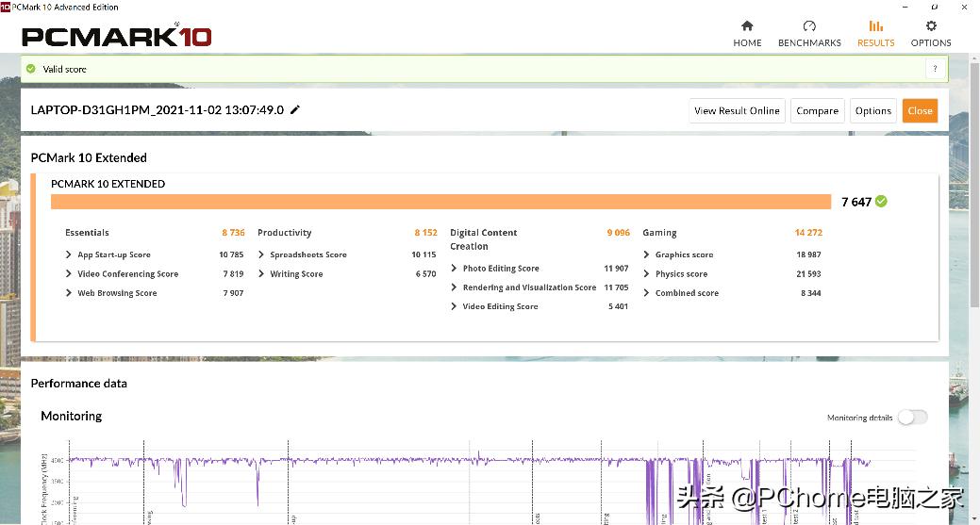
Task: Click the Benchmarks gauge icon
Action: pyautogui.click(x=808, y=26)
